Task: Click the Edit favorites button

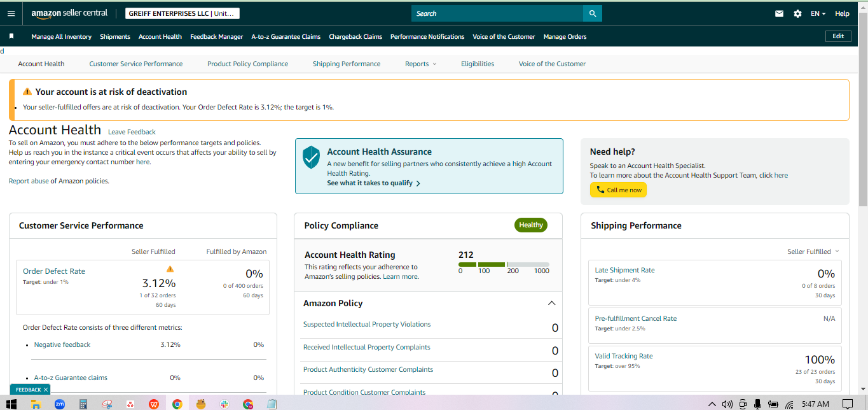Action: click(838, 36)
